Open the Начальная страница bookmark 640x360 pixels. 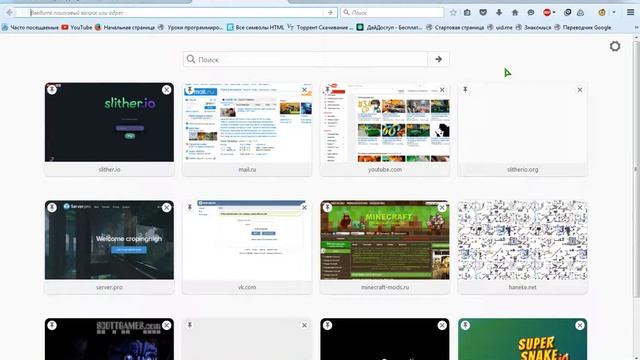pyautogui.click(x=124, y=27)
